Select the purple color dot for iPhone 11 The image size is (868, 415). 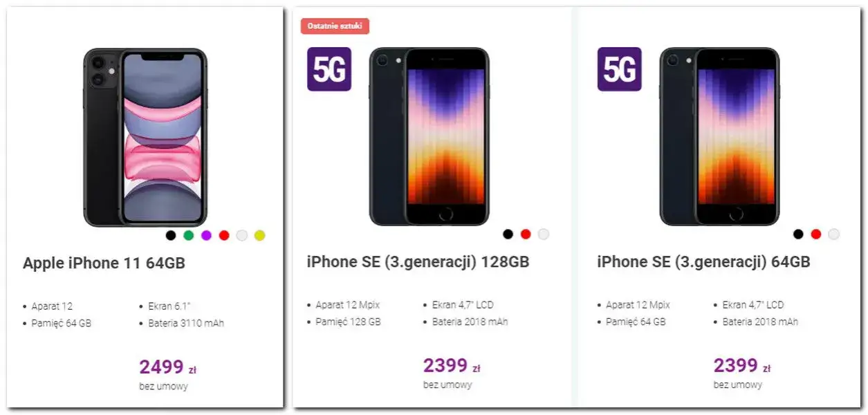click(205, 235)
